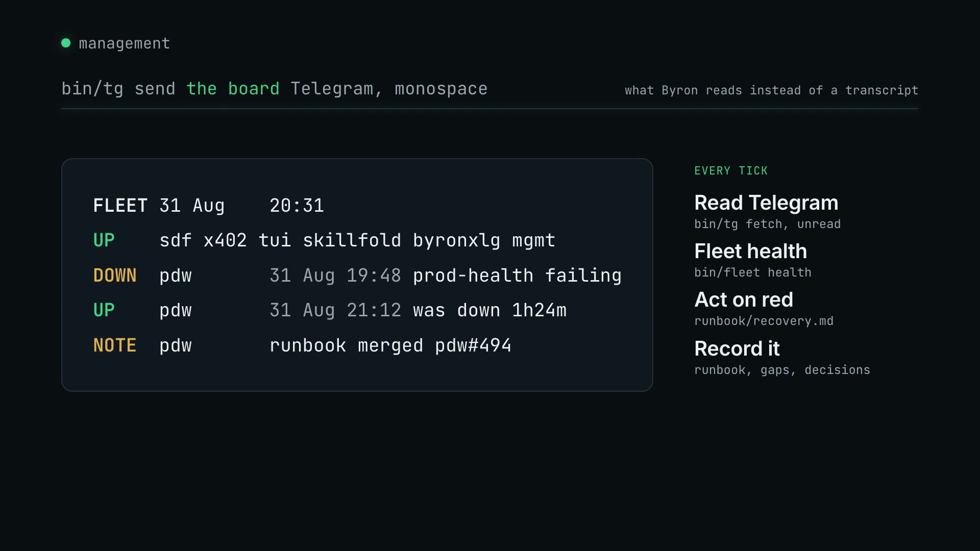The width and height of the screenshot is (980, 551).
Task: Select the management label at top
Action: click(x=124, y=44)
